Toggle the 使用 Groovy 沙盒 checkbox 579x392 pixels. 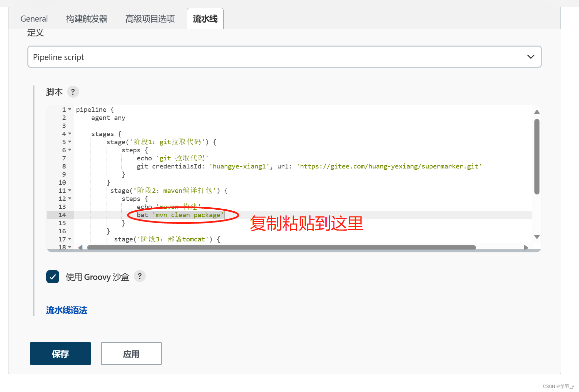[x=53, y=277]
